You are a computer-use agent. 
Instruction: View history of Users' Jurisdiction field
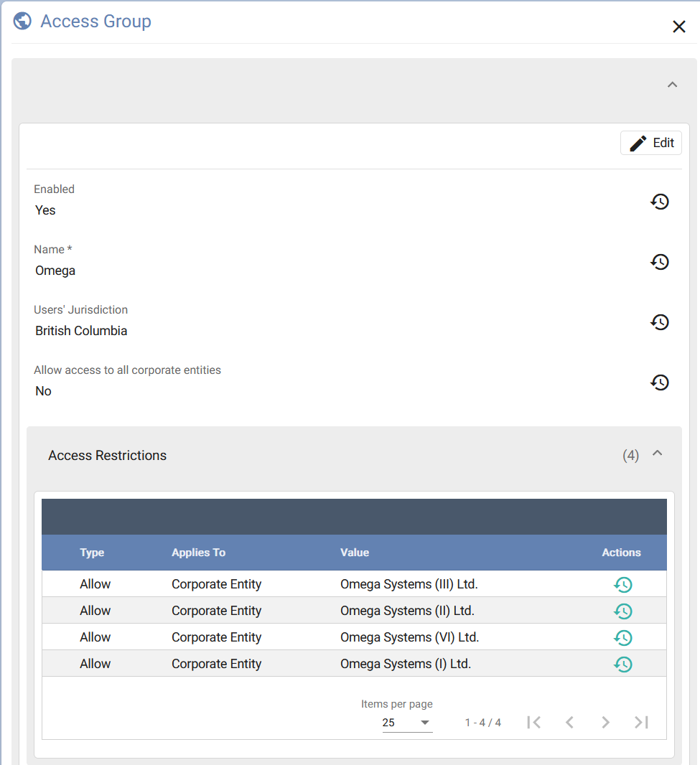point(660,322)
